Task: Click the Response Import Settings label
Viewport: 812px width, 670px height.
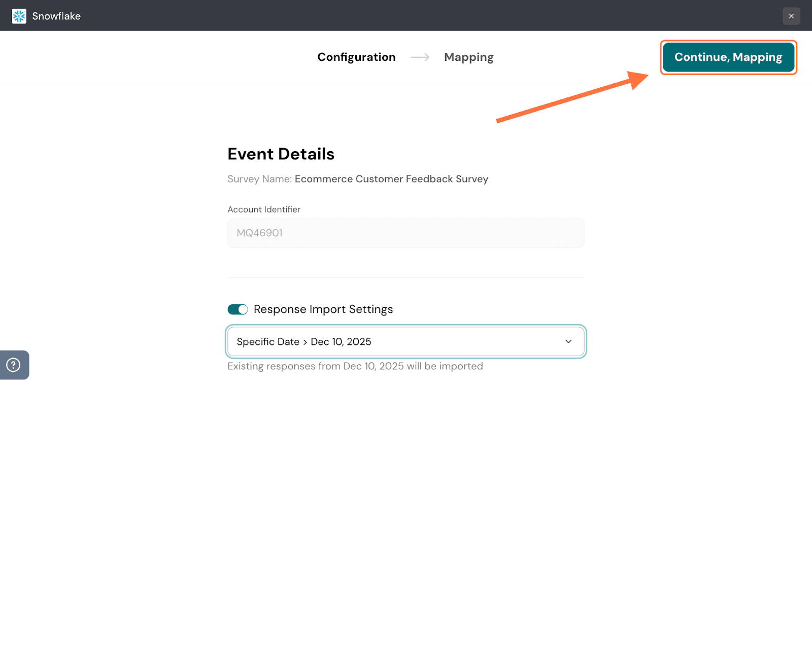Action: pyautogui.click(x=323, y=309)
